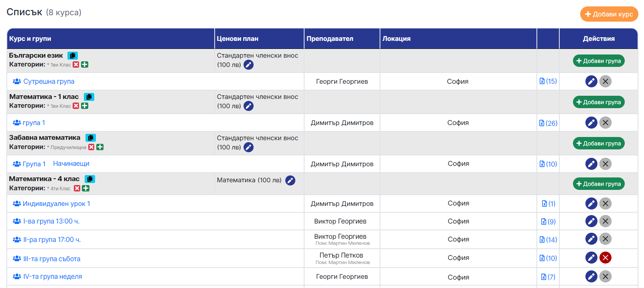Image resolution: width=644 pixels, height=288 pixels.
Task: Open the Индивидуален урок 1 group link
Action: 56,204
